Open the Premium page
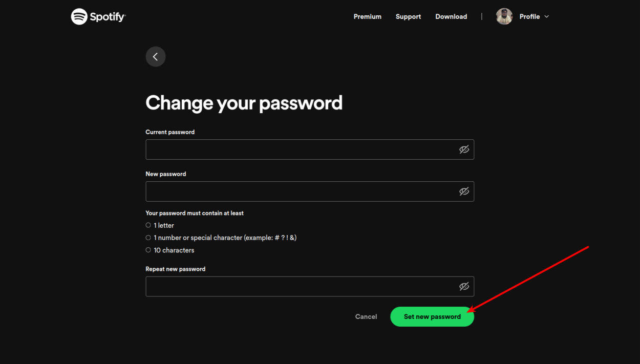 (367, 16)
